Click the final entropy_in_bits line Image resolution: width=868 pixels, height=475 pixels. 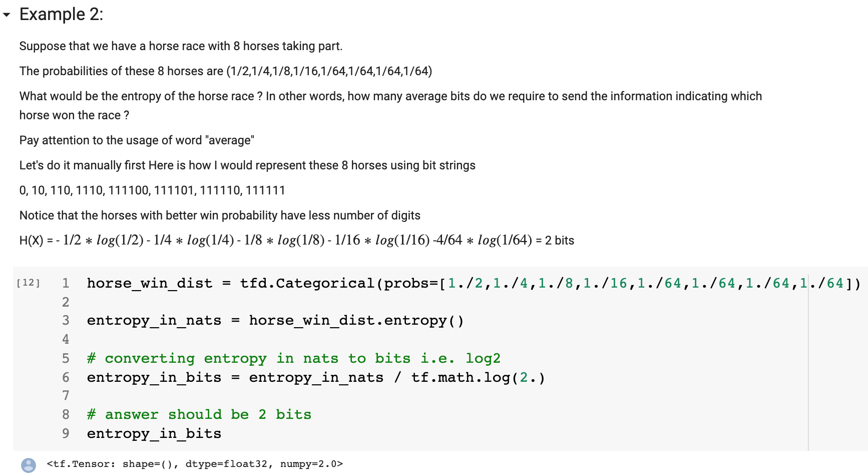tap(154, 433)
